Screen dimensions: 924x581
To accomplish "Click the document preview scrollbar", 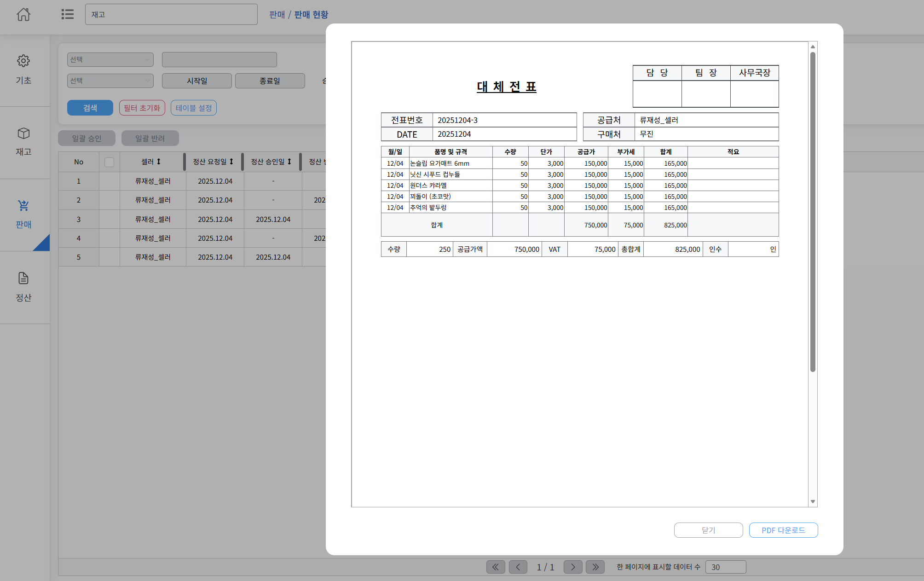I will coord(813,212).
